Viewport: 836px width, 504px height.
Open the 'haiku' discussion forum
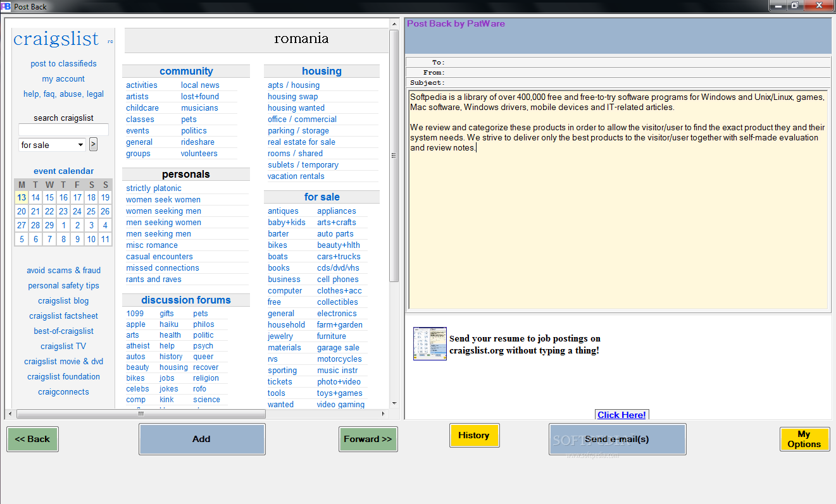tap(169, 324)
